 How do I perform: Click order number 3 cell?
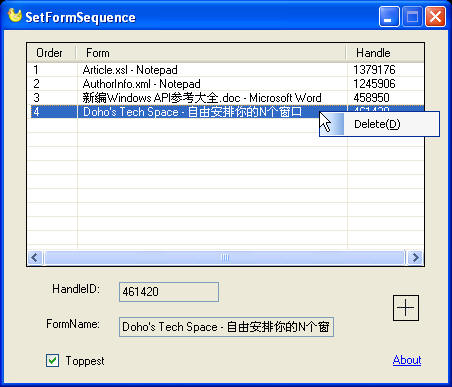[36, 98]
